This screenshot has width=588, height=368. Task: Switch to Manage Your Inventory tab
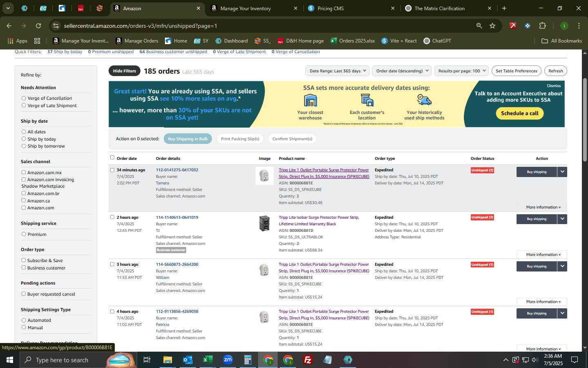coord(254,8)
